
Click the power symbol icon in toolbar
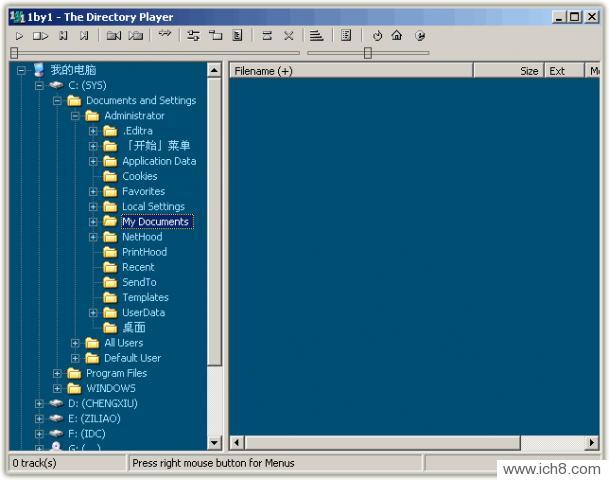pyautogui.click(x=377, y=35)
